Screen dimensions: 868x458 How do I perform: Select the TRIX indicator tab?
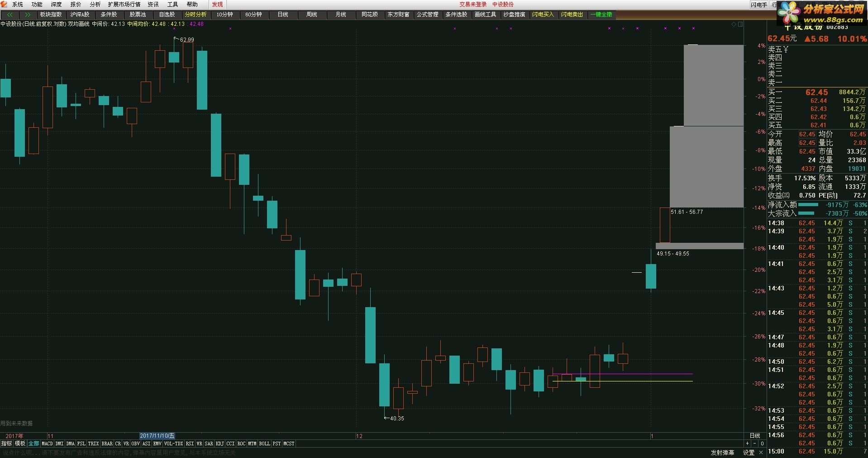tap(93, 444)
